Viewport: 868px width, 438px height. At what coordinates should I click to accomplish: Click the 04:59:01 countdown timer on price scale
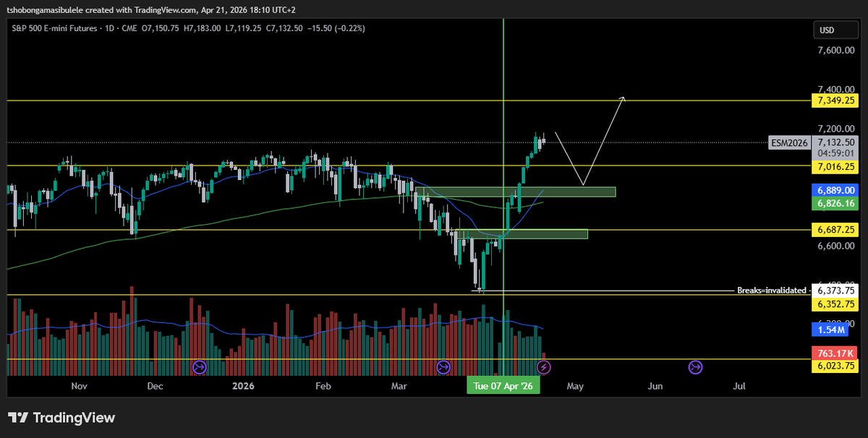[x=835, y=153]
